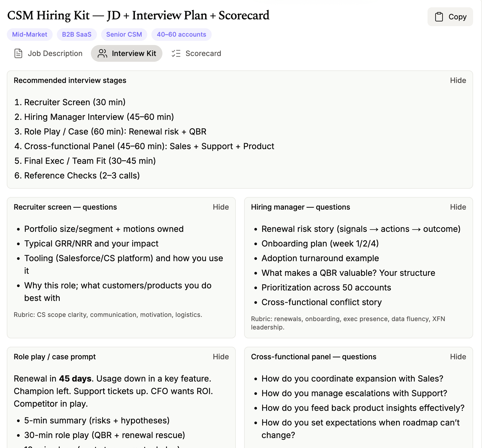482x448 pixels.
Task: Switch to the Job Description tab
Action: (48, 53)
